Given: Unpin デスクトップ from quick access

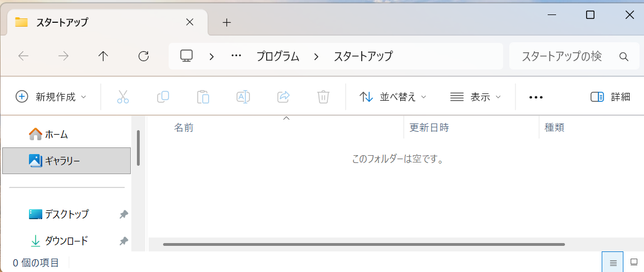Looking at the screenshot, I should (x=123, y=215).
